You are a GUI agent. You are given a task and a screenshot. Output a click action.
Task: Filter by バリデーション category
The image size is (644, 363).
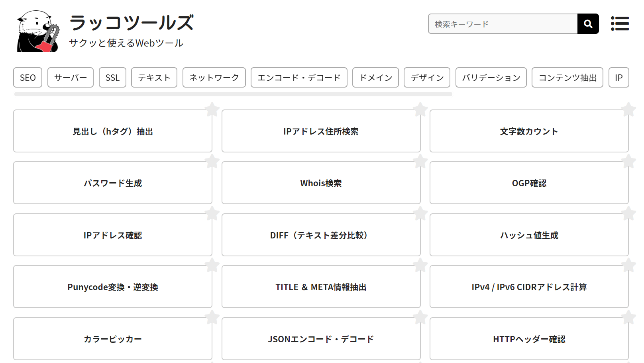coord(491,78)
